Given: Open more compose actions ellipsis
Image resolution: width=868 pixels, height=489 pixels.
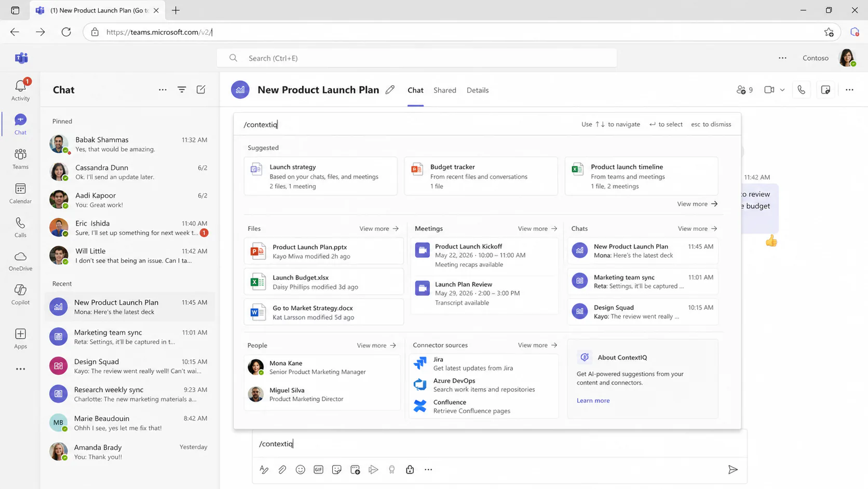Looking at the screenshot, I should [x=428, y=470].
